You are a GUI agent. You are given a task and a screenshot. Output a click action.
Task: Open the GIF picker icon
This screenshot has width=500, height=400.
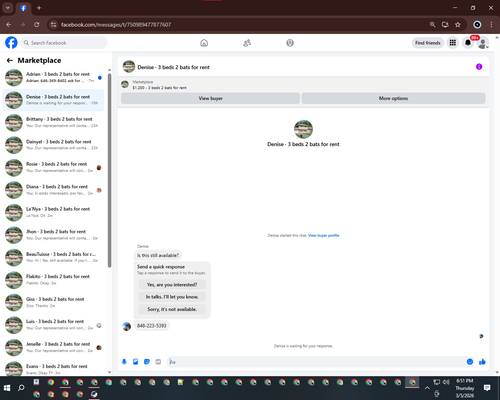click(158, 362)
